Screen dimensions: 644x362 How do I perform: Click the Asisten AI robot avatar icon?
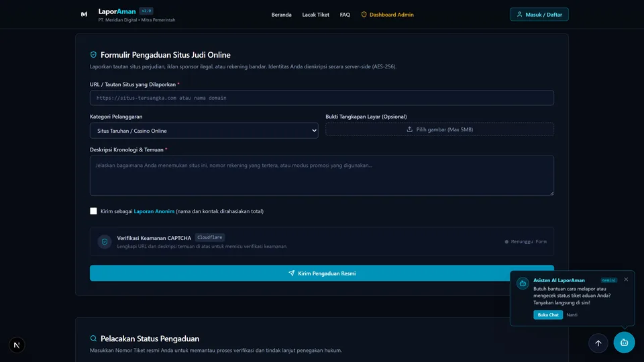pyautogui.click(x=523, y=284)
